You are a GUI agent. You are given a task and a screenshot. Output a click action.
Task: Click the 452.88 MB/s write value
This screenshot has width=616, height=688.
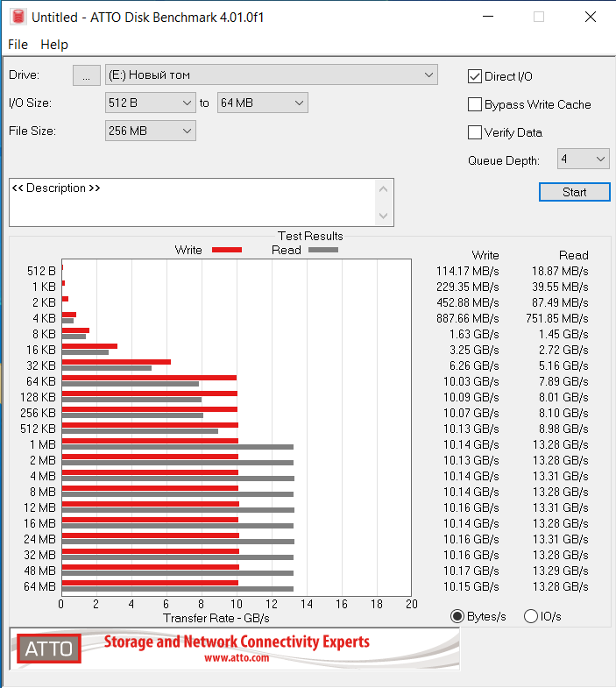(x=468, y=302)
